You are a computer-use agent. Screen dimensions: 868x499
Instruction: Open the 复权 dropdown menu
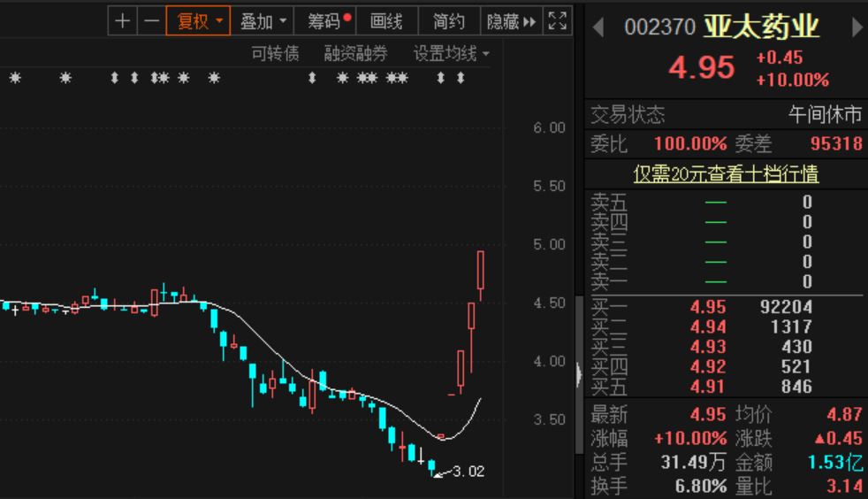pyautogui.click(x=198, y=21)
